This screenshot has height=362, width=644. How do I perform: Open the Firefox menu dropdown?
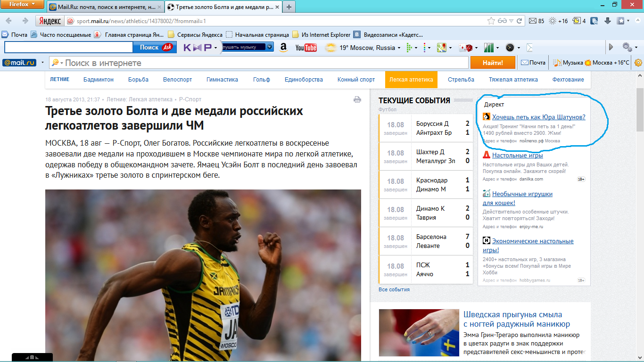23,5
